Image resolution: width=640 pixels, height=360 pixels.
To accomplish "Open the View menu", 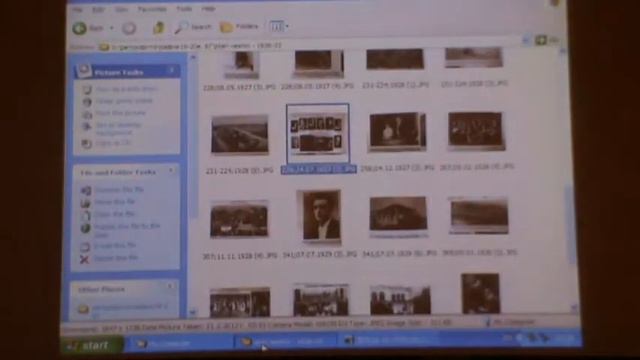I will point(121,9).
